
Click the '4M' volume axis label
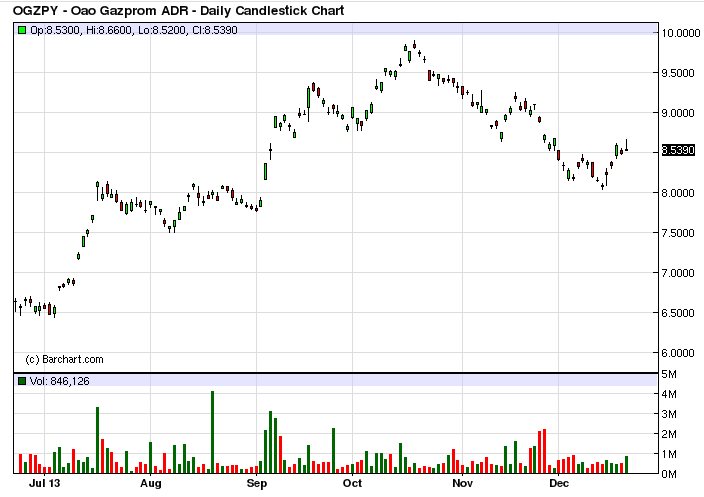click(x=669, y=394)
